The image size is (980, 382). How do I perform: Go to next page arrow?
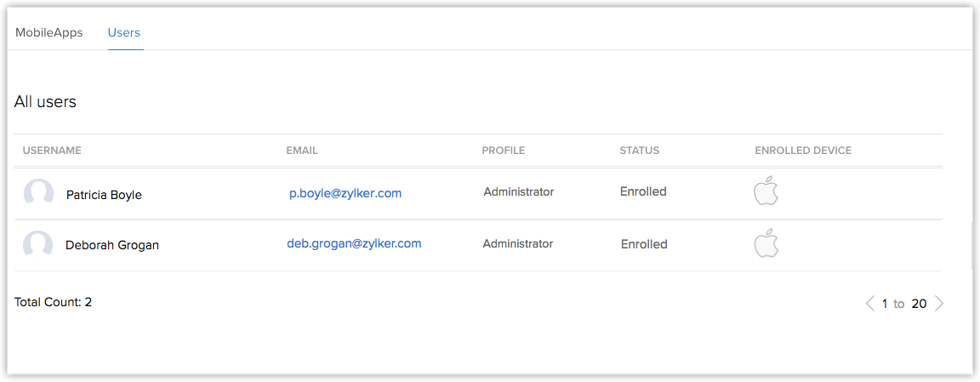pos(939,303)
